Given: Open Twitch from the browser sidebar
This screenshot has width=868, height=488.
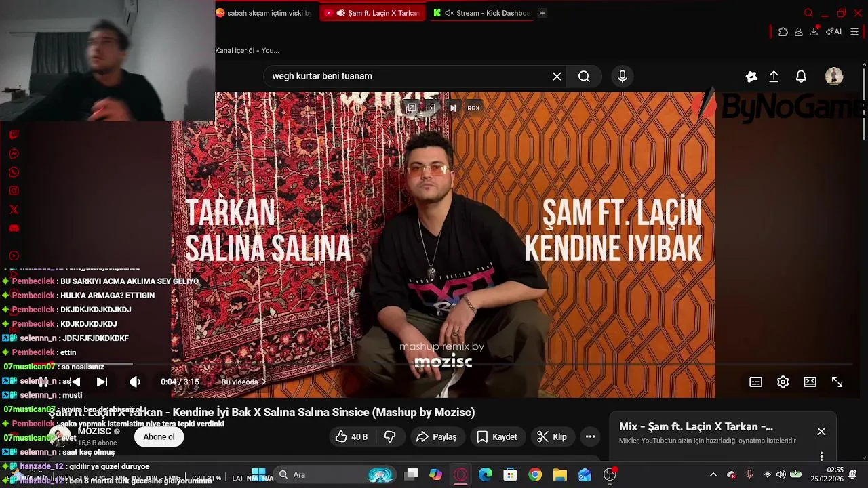Looking at the screenshot, I should coord(14,135).
